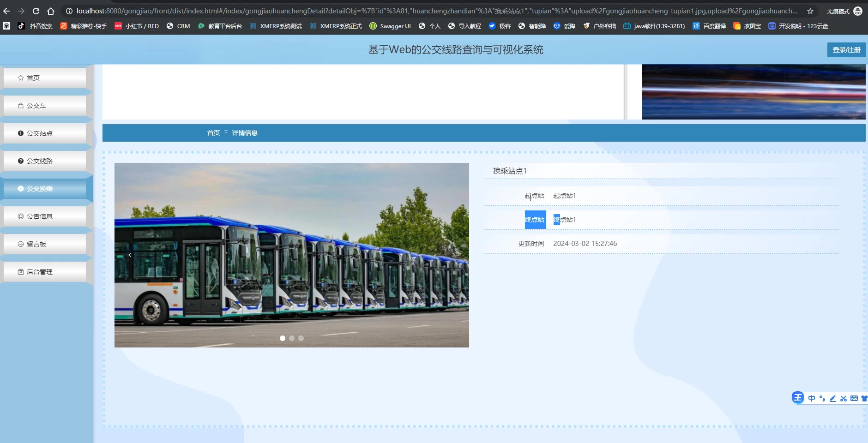Select 公交车 in the sidebar

[45, 106]
